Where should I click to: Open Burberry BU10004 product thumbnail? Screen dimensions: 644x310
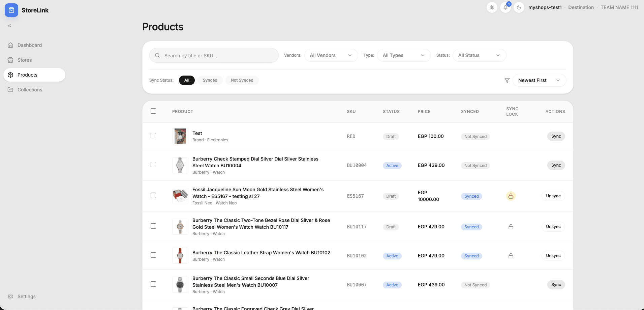180,165
